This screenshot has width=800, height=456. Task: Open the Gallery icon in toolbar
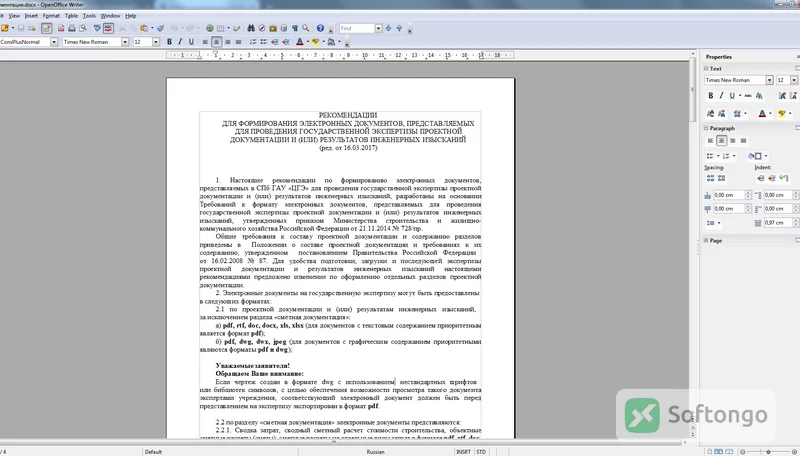tap(273, 29)
